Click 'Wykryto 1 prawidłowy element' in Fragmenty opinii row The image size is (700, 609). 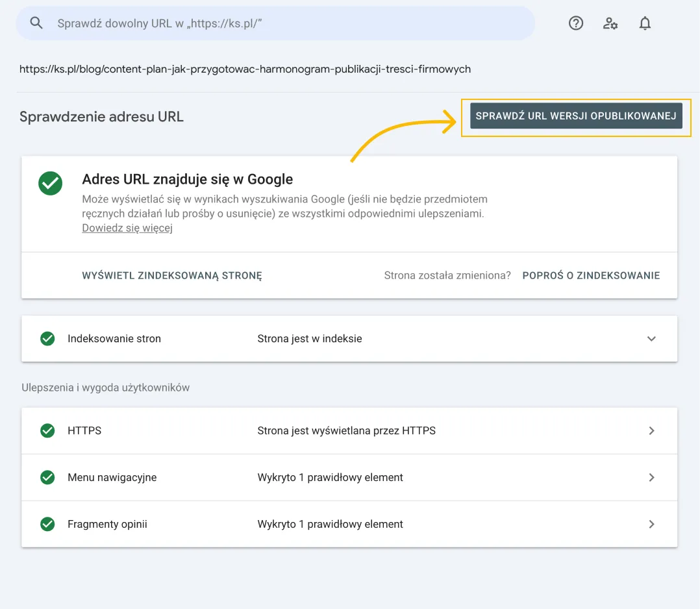click(330, 524)
